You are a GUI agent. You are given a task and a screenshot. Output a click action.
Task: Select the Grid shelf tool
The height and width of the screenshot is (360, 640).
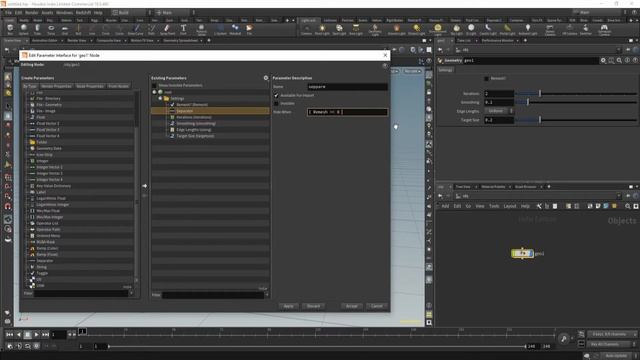click(x=64, y=29)
